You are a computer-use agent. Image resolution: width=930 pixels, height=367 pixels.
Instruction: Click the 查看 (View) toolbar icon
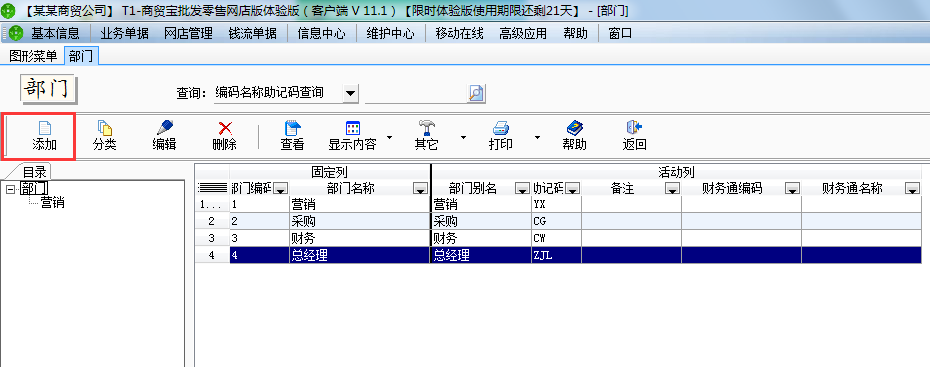tap(292, 128)
